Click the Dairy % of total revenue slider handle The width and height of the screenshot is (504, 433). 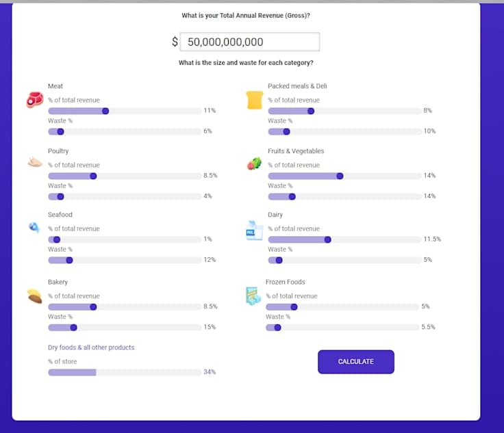[327, 239]
